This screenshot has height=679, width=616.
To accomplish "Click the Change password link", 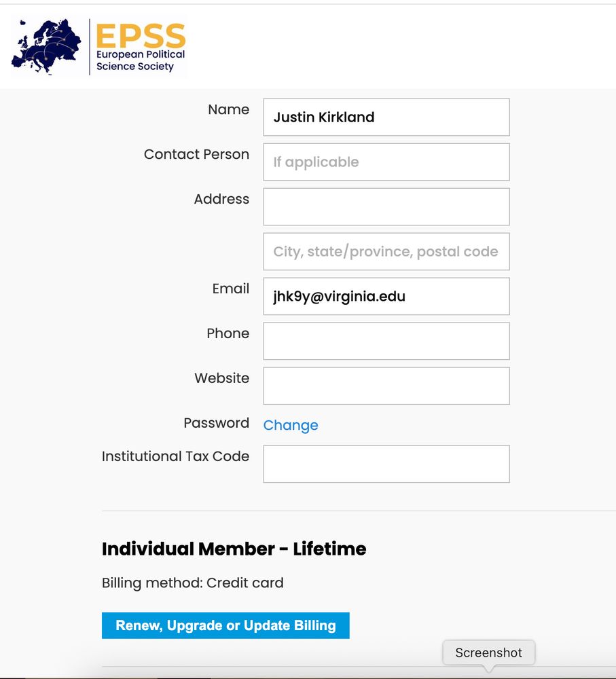I will tap(291, 425).
